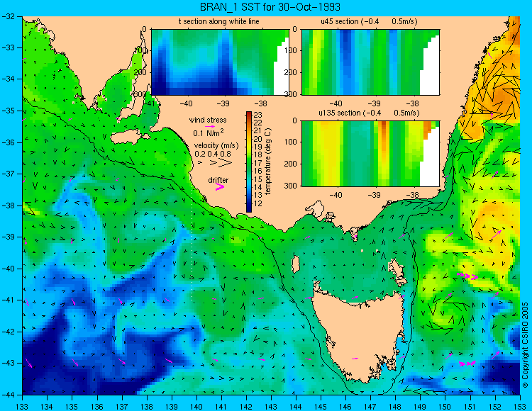Click the magenta drifter legend symbol
This screenshot has height=411, width=532.
(x=219, y=187)
